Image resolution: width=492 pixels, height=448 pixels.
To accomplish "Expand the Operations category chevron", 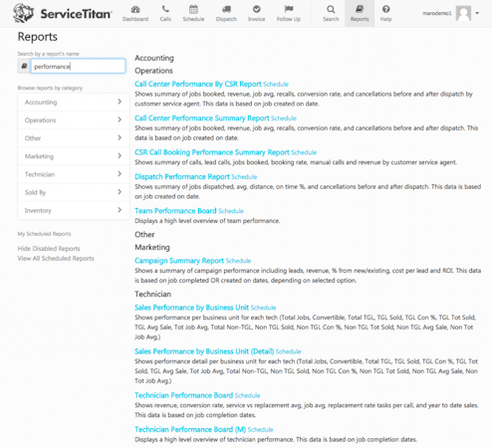I will pyautogui.click(x=120, y=119).
